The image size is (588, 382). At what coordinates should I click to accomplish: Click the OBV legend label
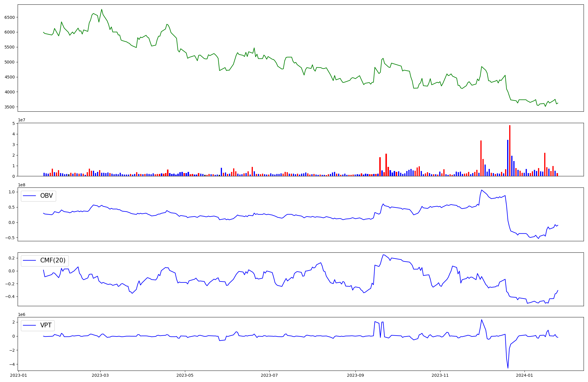[x=46, y=196]
